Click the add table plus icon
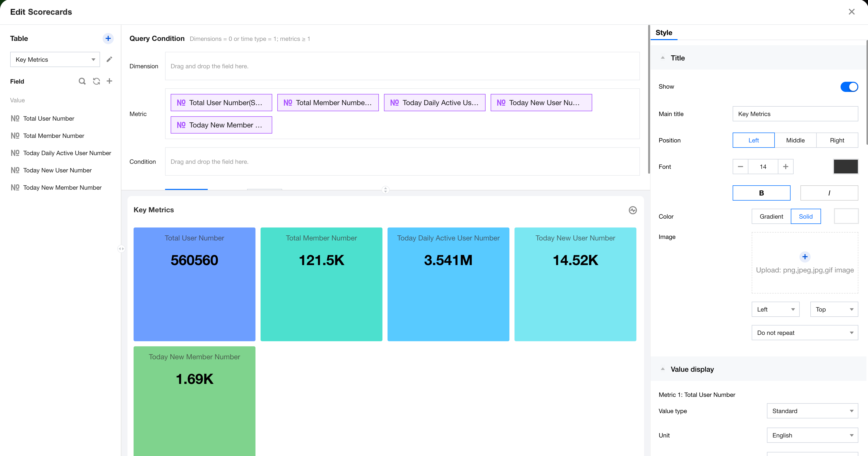Viewport: 868px width, 456px height. [x=108, y=38]
